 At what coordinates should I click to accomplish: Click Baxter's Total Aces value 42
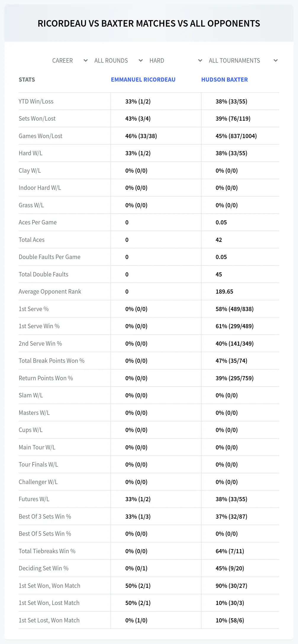pos(219,240)
